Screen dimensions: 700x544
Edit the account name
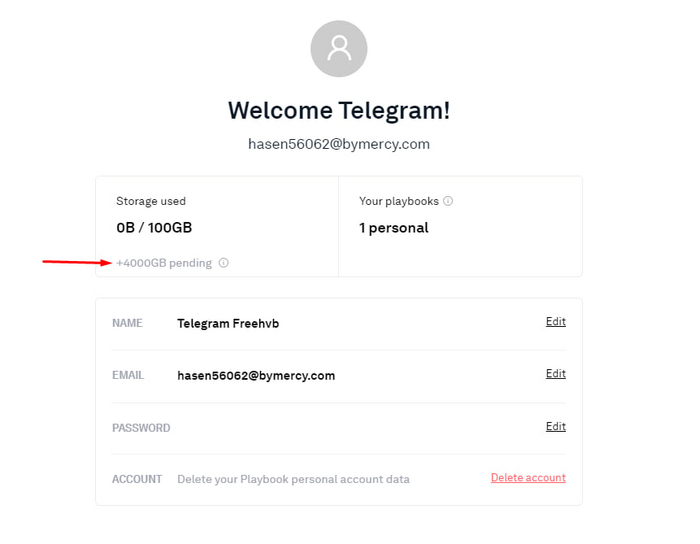tap(555, 322)
